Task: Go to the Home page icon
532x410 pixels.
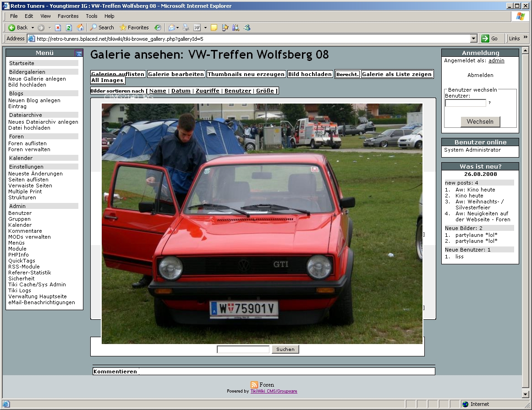Action: [80, 27]
